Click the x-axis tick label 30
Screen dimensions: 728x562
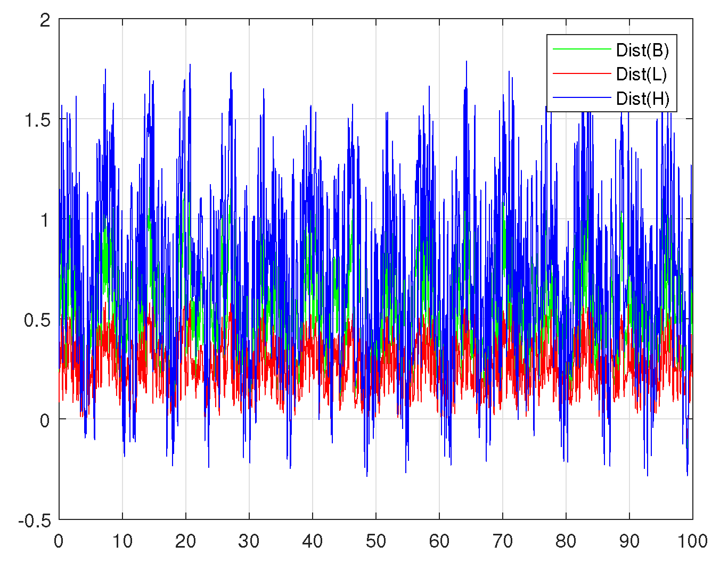click(249, 541)
